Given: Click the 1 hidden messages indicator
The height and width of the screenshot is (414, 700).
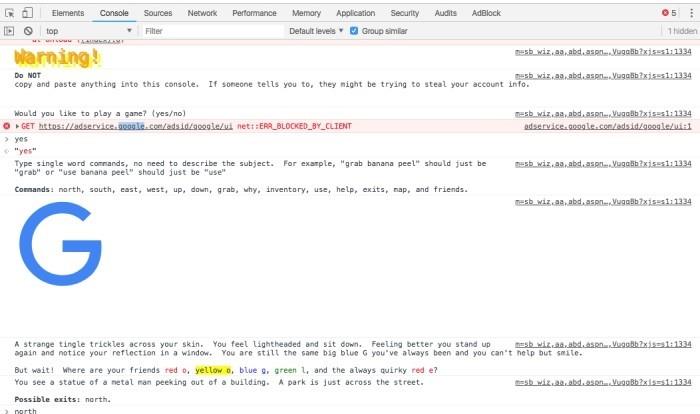Looking at the screenshot, I should click(682, 31).
